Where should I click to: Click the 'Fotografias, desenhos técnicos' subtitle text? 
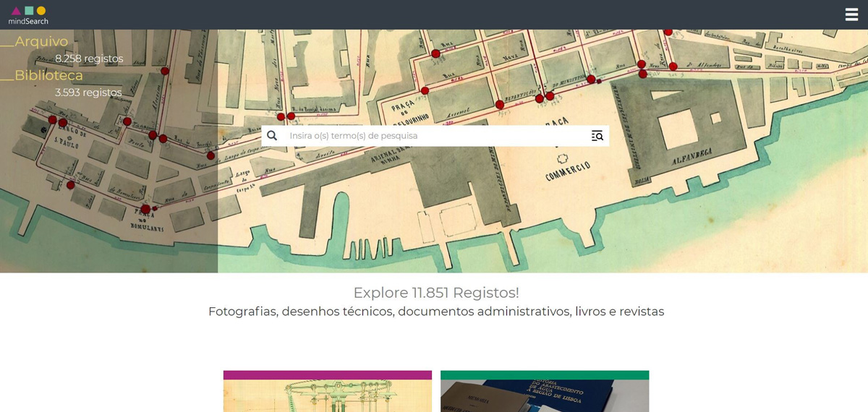click(436, 312)
